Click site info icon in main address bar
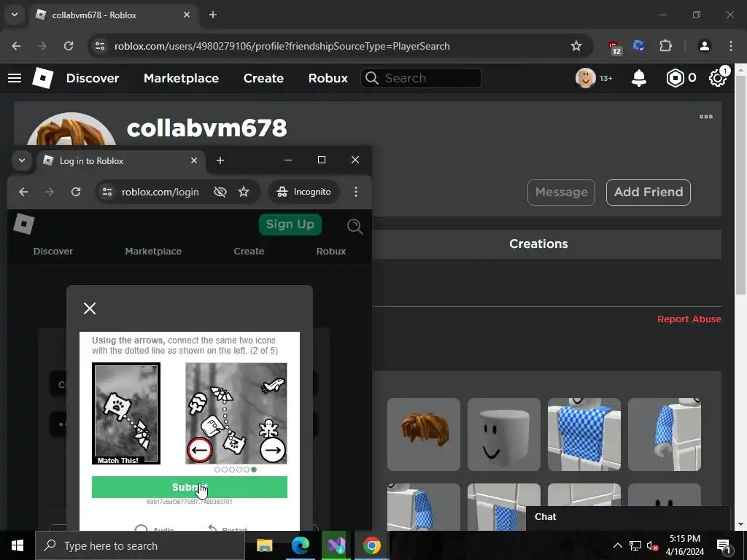747x560 pixels. coord(100,46)
